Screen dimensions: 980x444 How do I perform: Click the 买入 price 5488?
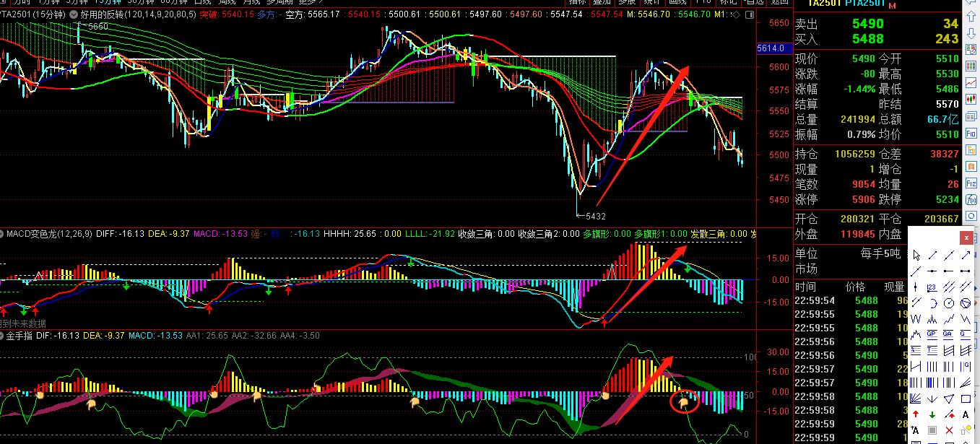tap(867, 39)
